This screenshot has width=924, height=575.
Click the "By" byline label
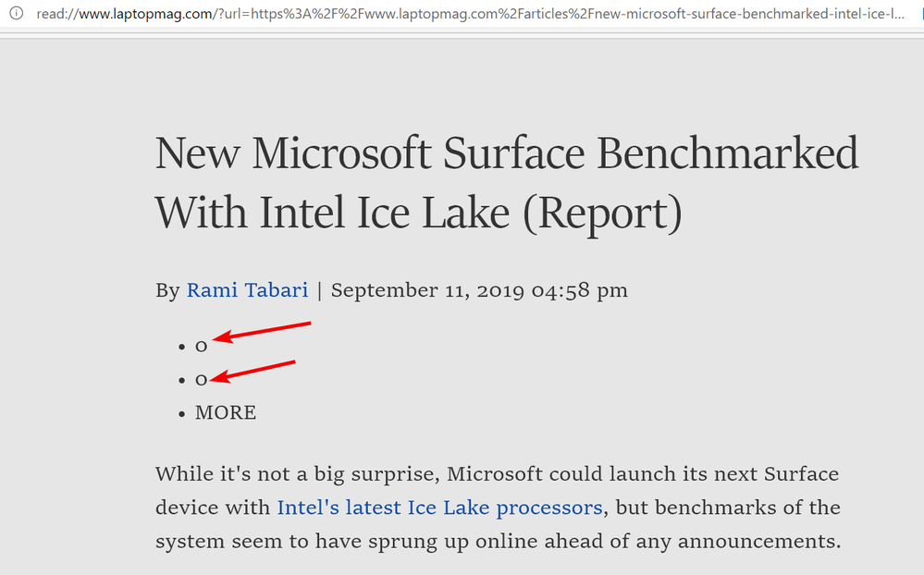[167, 290]
